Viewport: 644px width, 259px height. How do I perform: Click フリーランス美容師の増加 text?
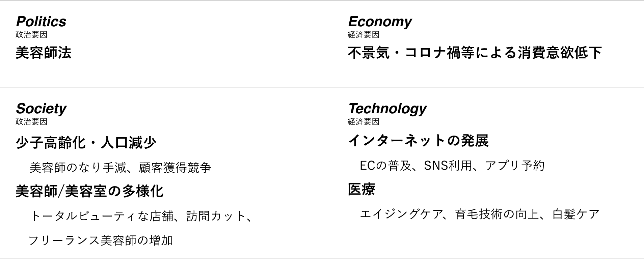(x=101, y=240)
